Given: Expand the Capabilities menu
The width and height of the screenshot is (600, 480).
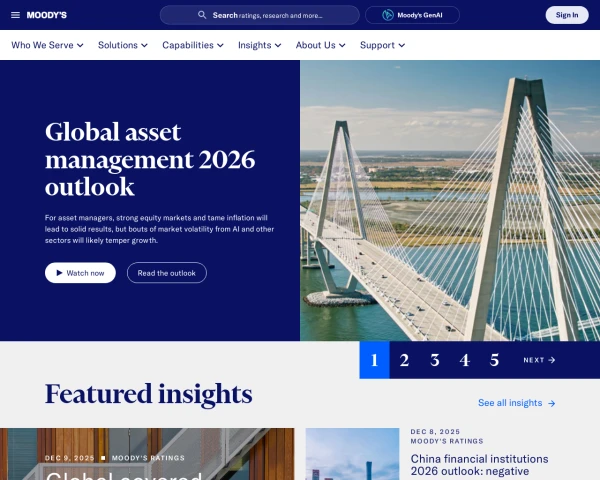Looking at the screenshot, I should pos(193,45).
